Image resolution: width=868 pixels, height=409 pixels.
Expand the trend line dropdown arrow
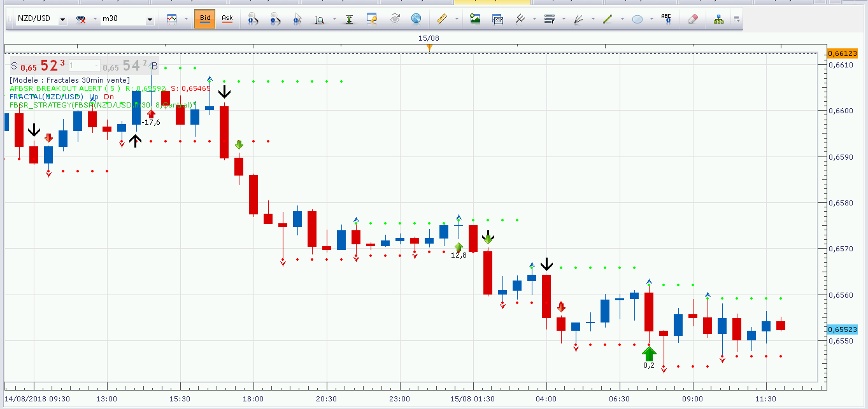tap(622, 19)
